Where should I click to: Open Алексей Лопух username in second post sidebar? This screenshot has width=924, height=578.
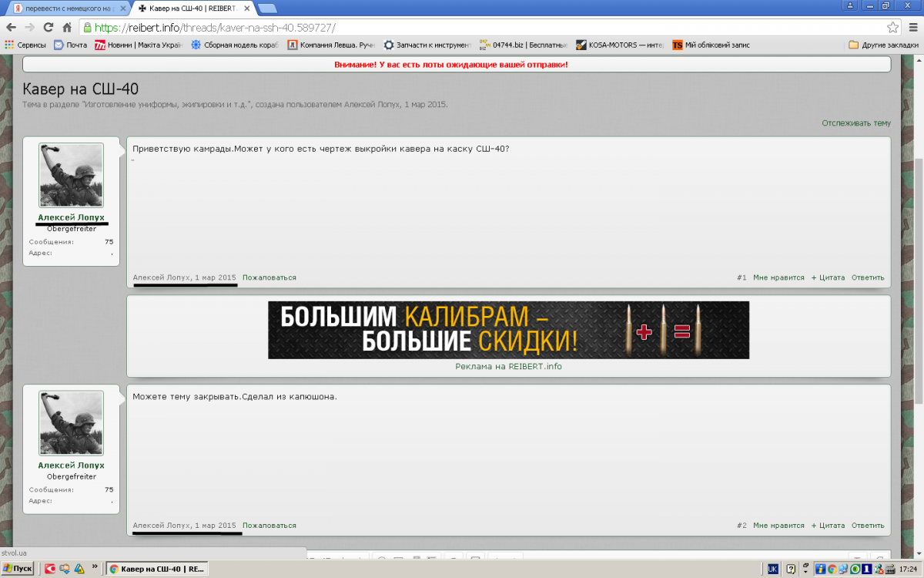click(x=71, y=465)
